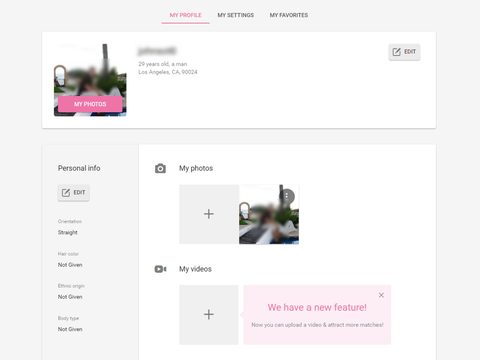Click the blurred username in header
Image resolution: width=480 pixels, height=360 pixels.
click(x=157, y=51)
